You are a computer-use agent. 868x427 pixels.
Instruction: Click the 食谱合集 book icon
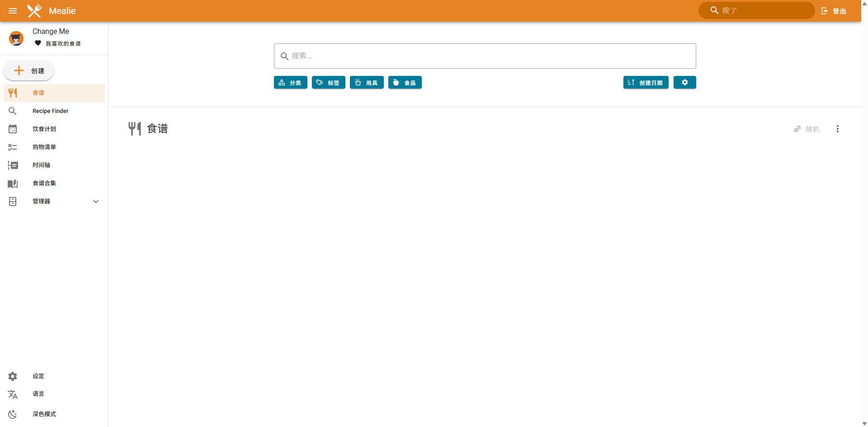point(13,183)
